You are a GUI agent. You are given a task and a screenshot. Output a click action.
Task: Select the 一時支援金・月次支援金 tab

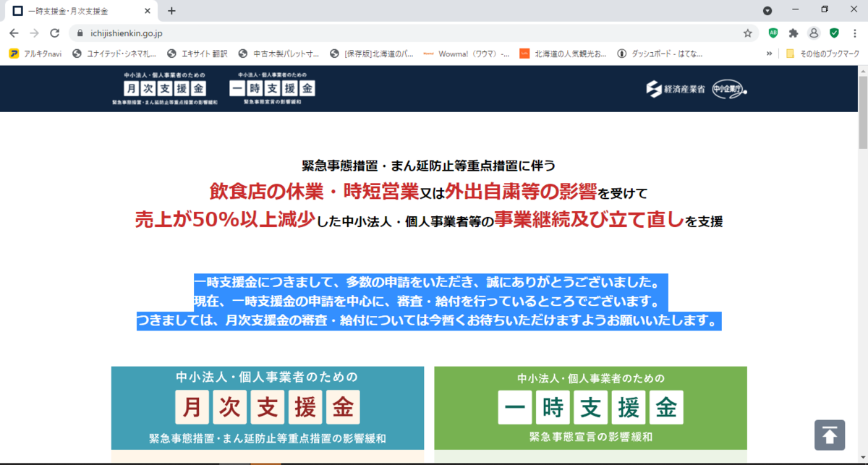[80, 11]
